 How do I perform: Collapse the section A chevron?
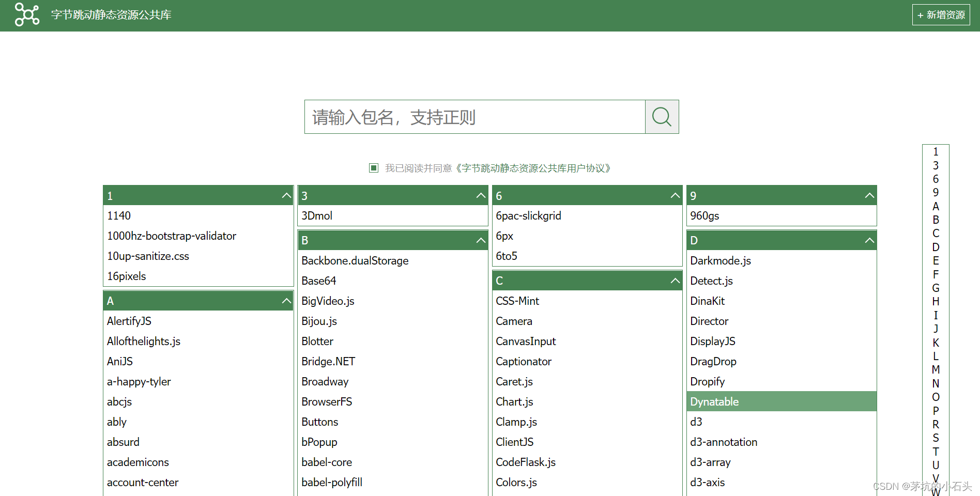[x=286, y=300]
